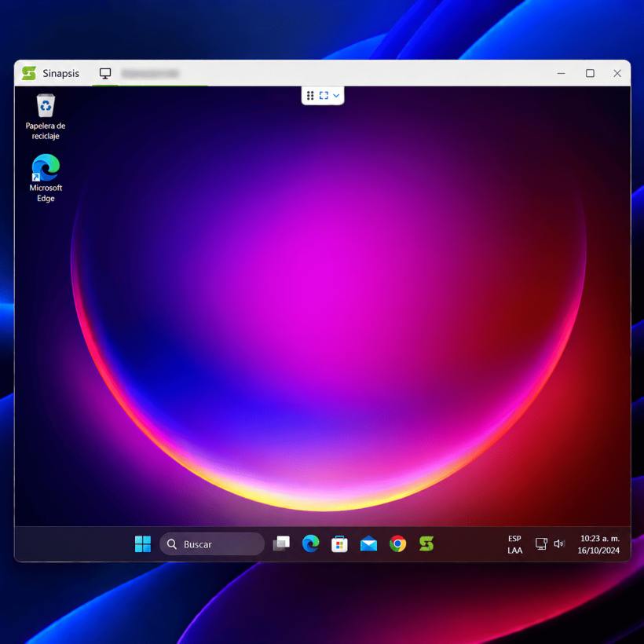This screenshot has height=644, width=644.
Task: Open Sinapsis app from remote taskbar
Action: pos(426,543)
